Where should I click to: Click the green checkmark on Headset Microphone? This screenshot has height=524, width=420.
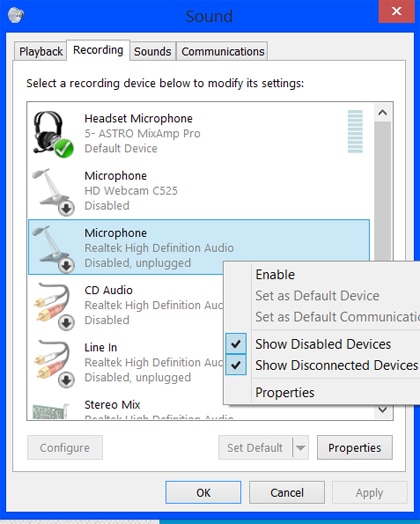click(64, 148)
